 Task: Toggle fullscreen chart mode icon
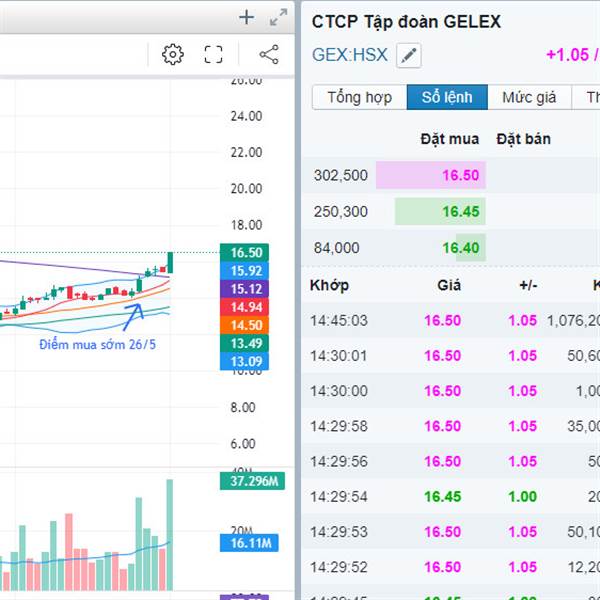pos(213,54)
